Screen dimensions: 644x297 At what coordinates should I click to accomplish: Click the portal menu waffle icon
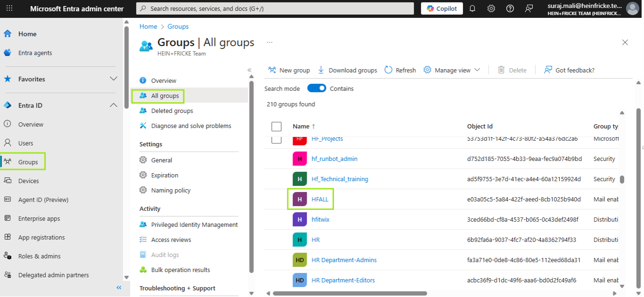pos(9,8)
